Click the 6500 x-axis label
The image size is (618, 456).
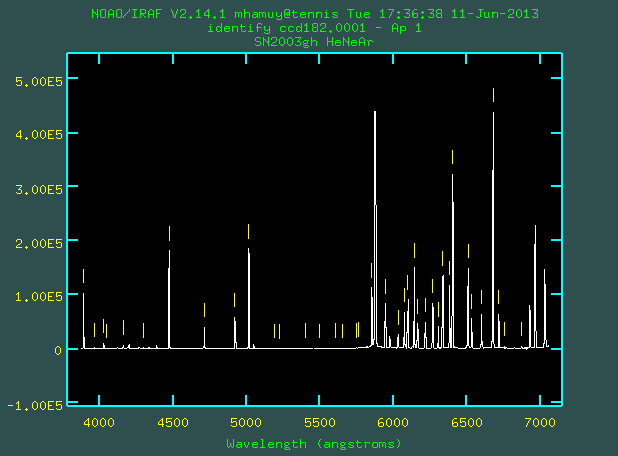pyautogui.click(x=467, y=423)
